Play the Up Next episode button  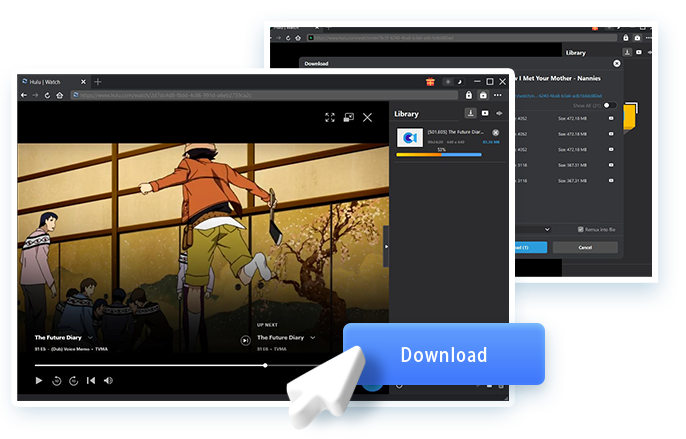coord(245,341)
